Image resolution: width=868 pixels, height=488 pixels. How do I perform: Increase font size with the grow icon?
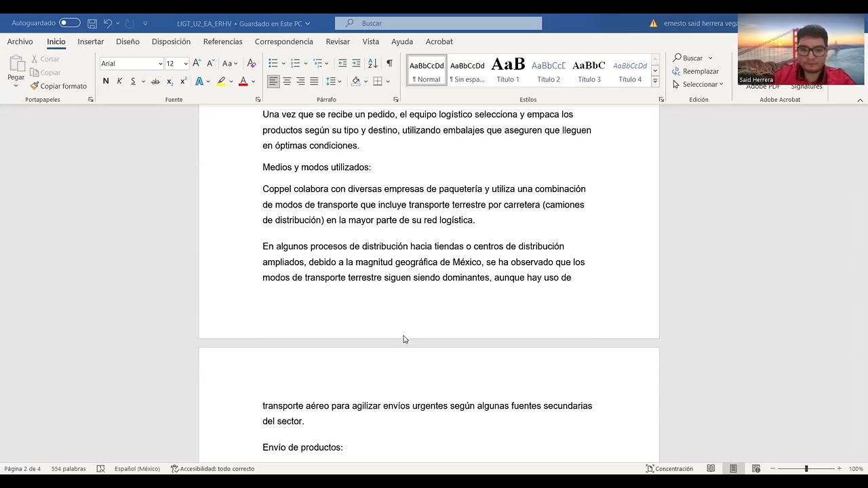tap(197, 63)
